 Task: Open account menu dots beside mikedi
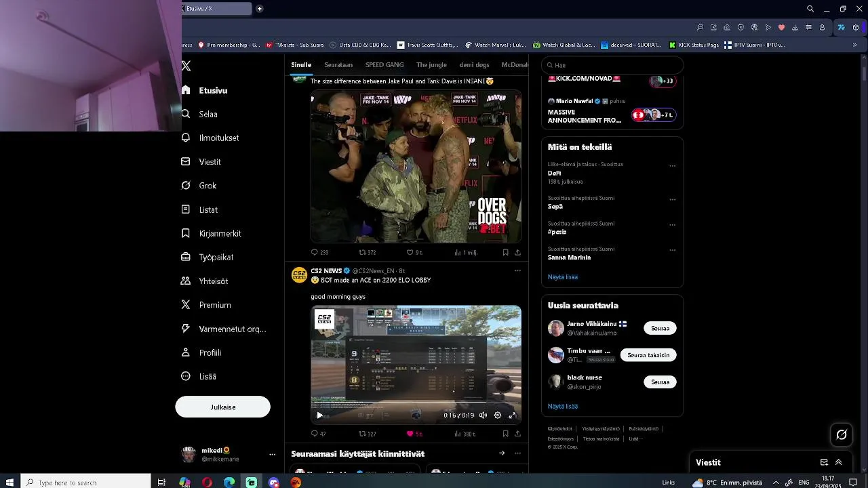click(272, 455)
